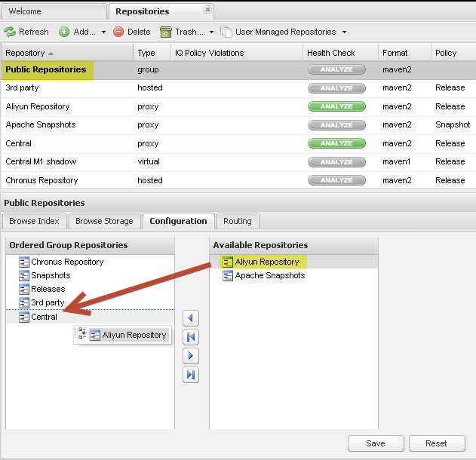
Task: Click the Snapshots repository icon
Action: (x=24, y=275)
